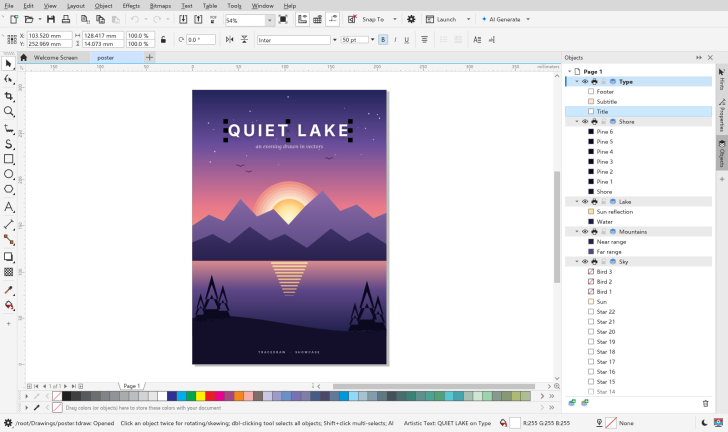Screen dimensions: 728x432
Task: Select the Zoom tool magnifier
Action: [8, 111]
